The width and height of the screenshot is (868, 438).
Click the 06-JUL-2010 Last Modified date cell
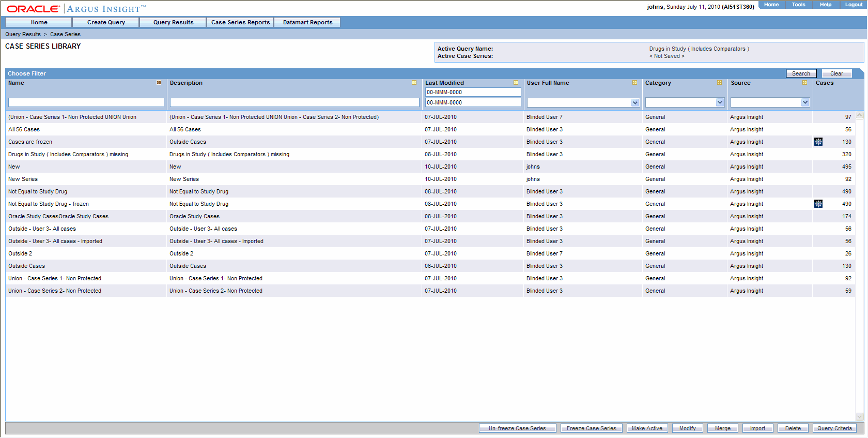click(x=441, y=266)
